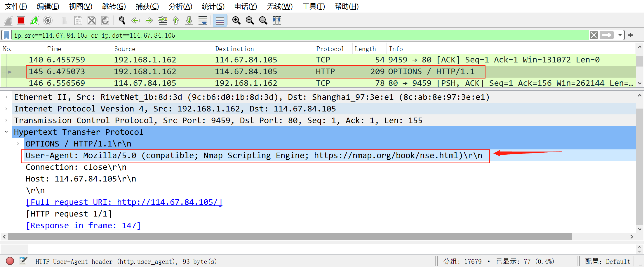The width and height of the screenshot is (644, 267).
Task: Open filter history dropdown
Action: 619,35
